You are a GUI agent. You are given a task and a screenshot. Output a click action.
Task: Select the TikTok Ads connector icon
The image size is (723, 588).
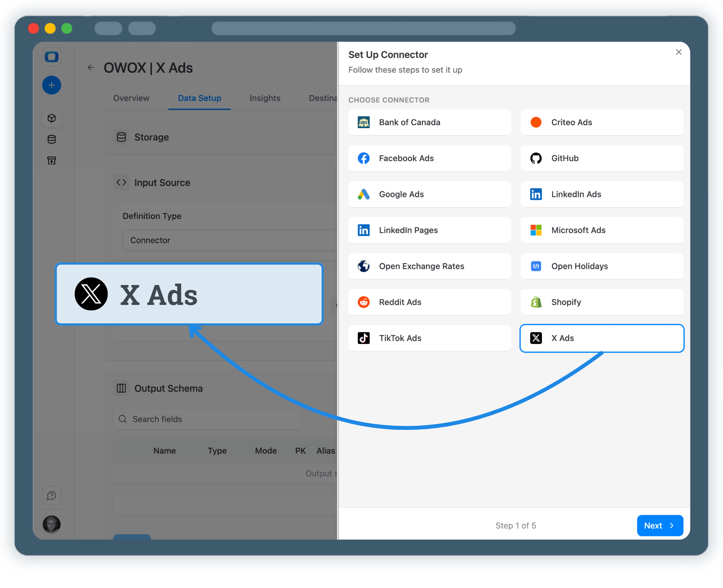pyautogui.click(x=363, y=338)
